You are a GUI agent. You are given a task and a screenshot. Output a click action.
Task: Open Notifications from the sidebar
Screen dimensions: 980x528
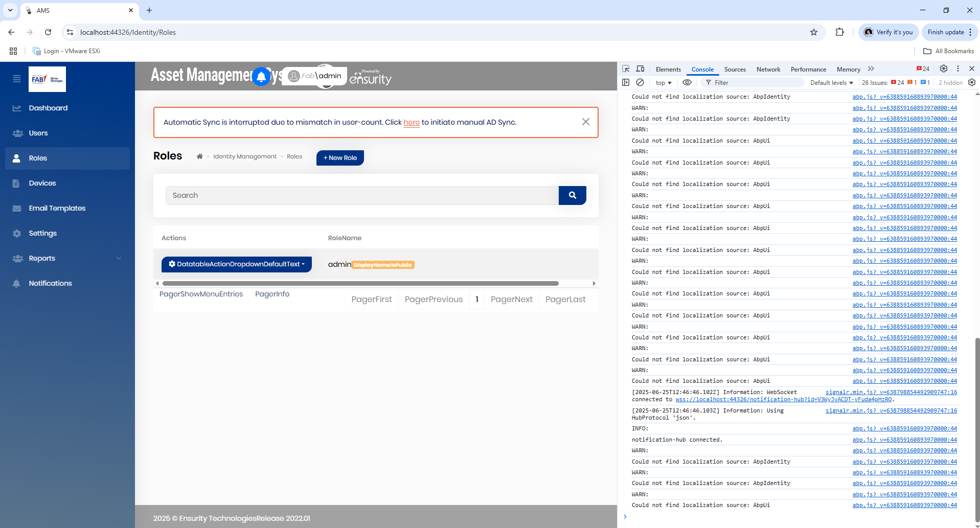click(67, 283)
